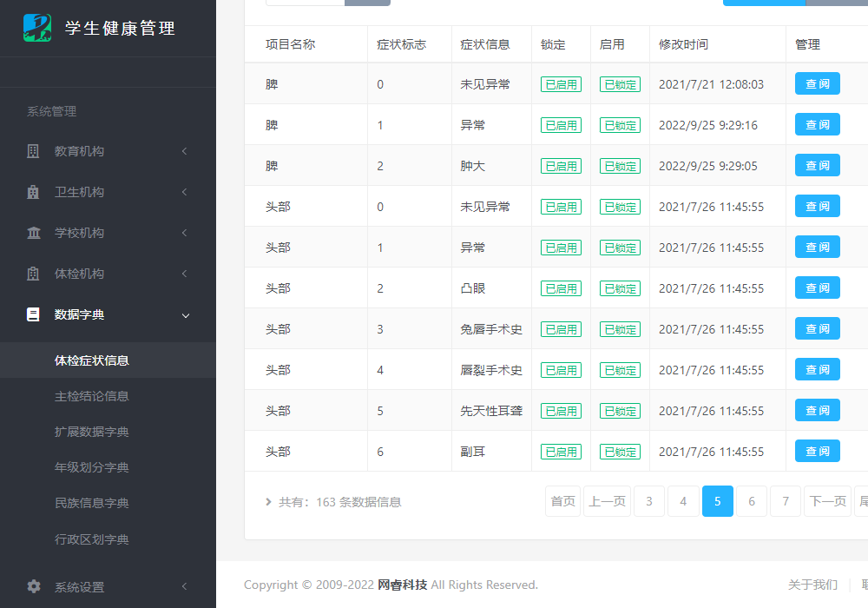Open 关于我们 footer link
Viewport: 868px width, 608px height.
(812, 585)
